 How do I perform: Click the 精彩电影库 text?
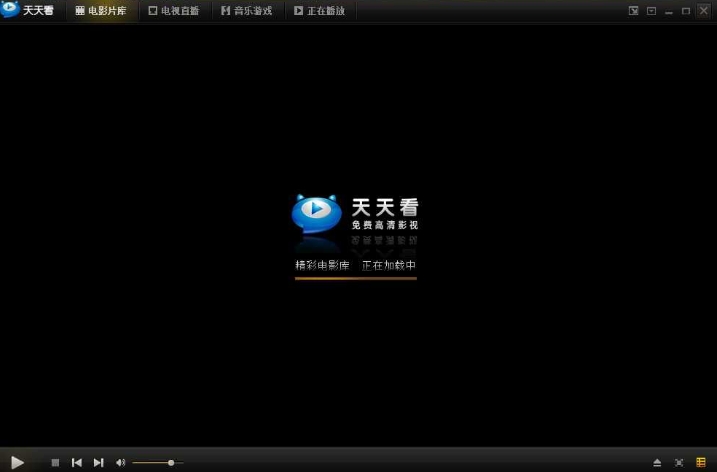(x=322, y=265)
